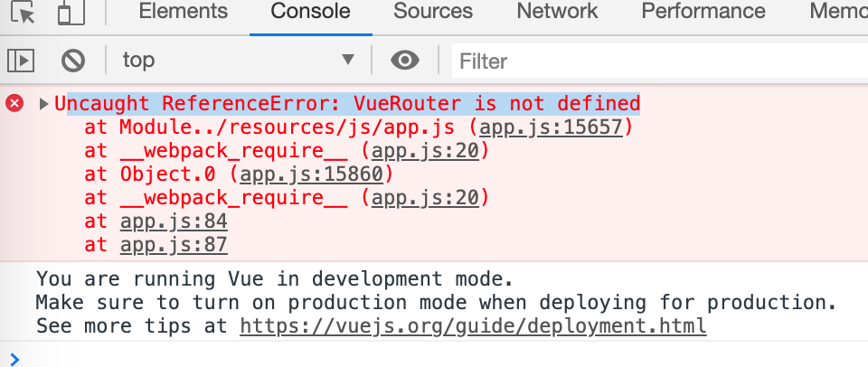
Task: Follow the app.js:87 stack link
Action: tap(174, 244)
